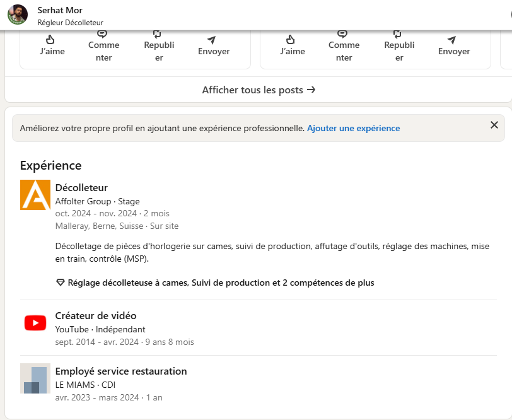512x420 pixels.
Task: Open Commenter on the first post
Action: coord(104,47)
